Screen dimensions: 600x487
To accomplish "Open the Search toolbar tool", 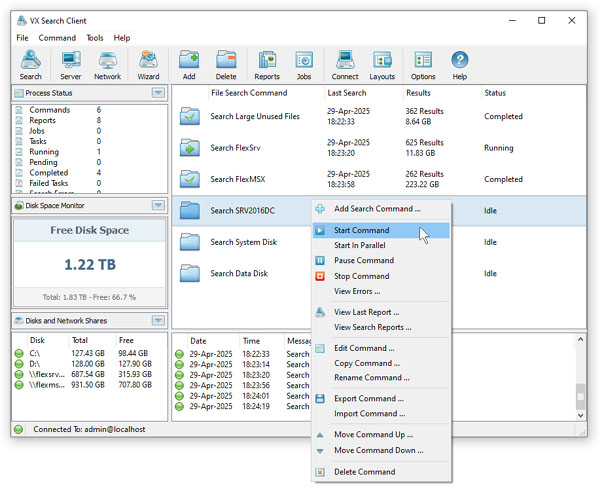I will click(x=31, y=65).
